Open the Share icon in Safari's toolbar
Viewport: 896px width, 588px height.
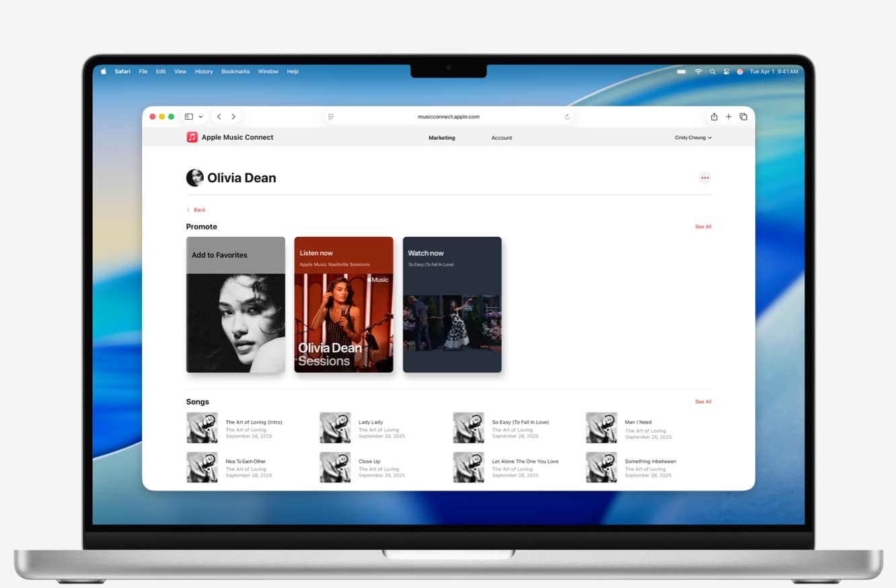(x=714, y=116)
